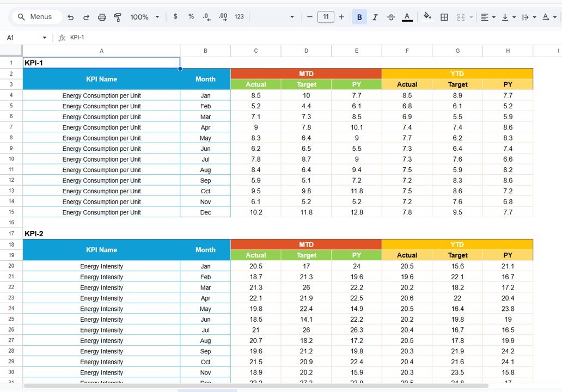Viewport: 562px width, 392px height.
Task: Click the Redo icon
Action: tap(86, 17)
